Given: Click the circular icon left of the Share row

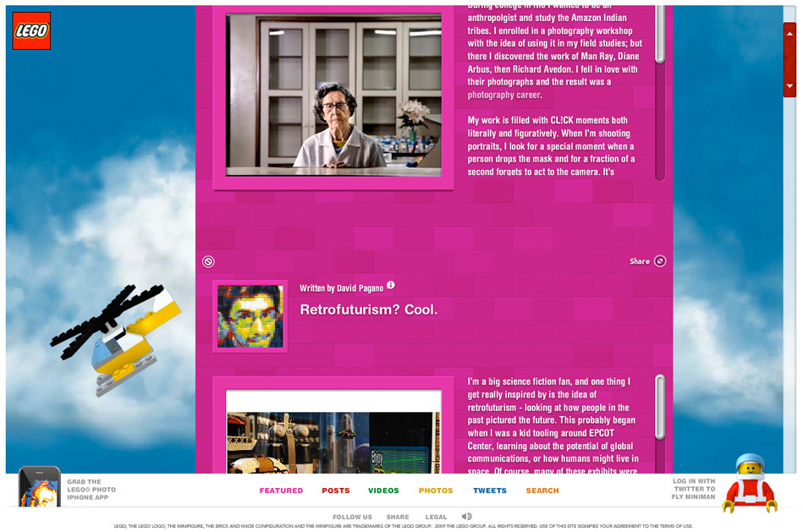Looking at the screenshot, I should pyautogui.click(x=208, y=261).
